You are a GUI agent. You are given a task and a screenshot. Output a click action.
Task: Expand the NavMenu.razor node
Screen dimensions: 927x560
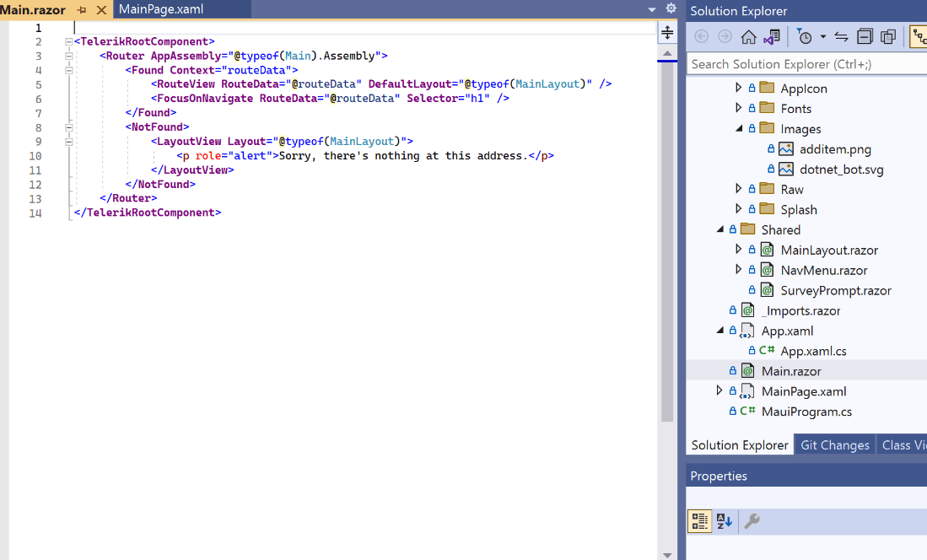(738, 269)
